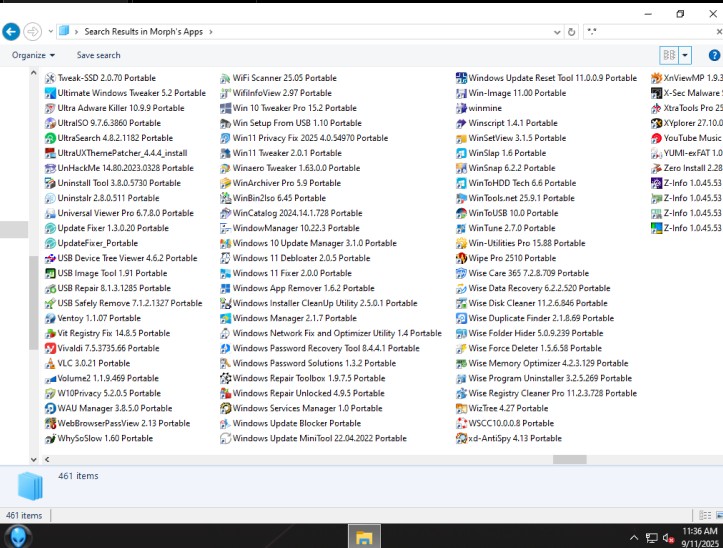Screen dimensions: 723x548
Task: Click the WinToUSB 10.0 Portable icon
Action: pyautogui.click(x=461, y=213)
